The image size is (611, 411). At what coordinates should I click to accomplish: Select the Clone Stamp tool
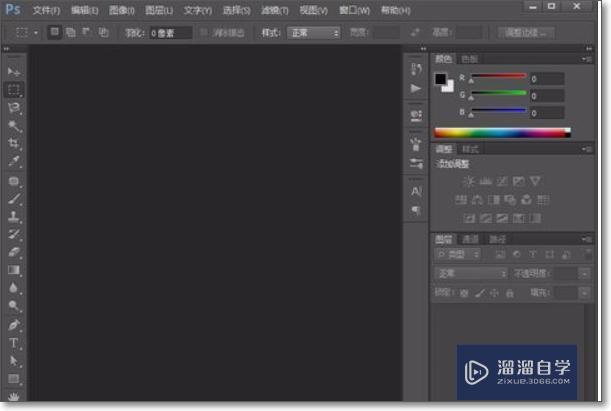tap(14, 216)
